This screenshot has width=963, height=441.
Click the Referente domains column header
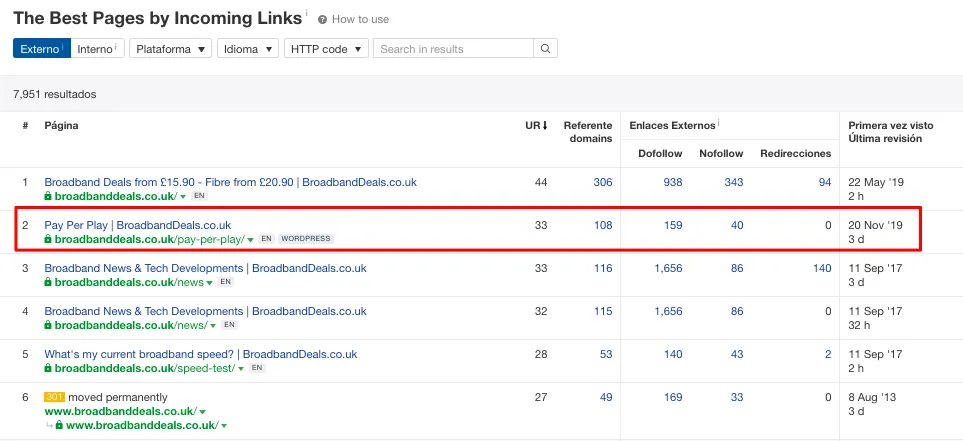click(x=588, y=132)
